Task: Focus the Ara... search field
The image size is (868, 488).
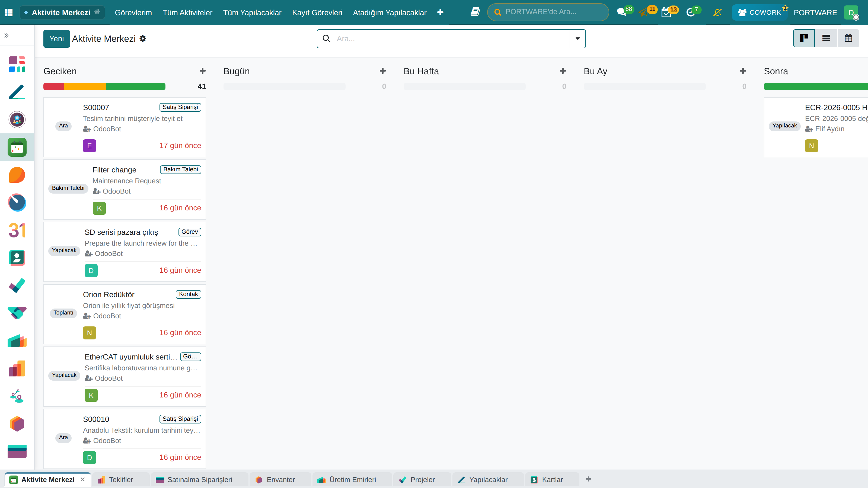Action: (x=451, y=39)
